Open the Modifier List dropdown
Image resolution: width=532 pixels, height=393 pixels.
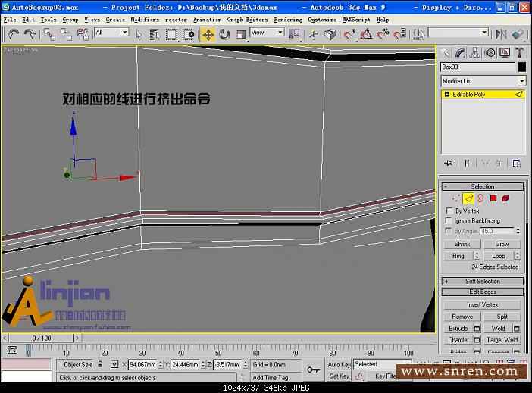pos(483,81)
